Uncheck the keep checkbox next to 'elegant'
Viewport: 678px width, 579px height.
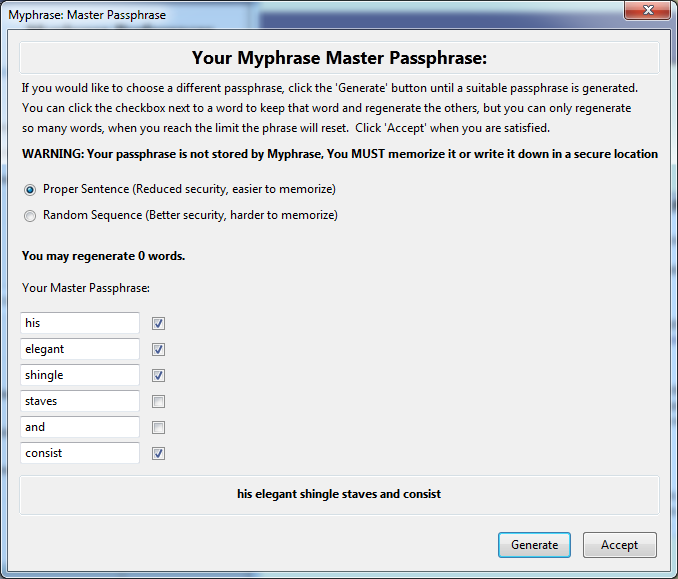coord(158,349)
